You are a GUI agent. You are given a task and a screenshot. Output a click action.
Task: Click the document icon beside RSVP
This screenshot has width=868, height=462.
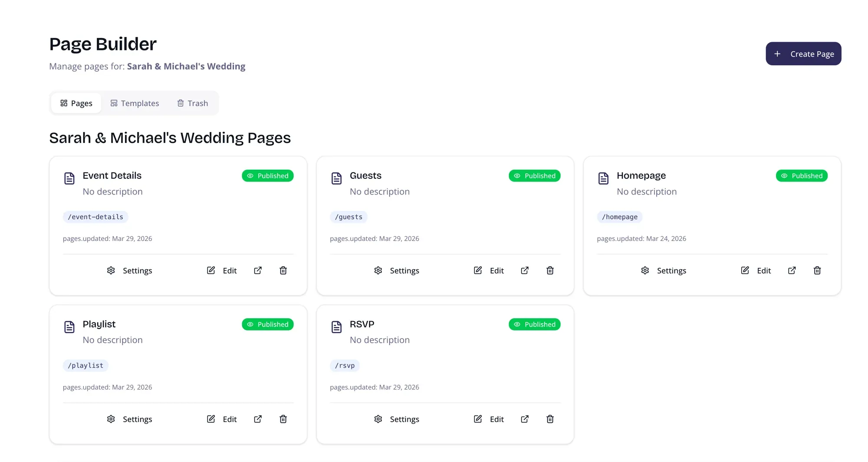click(336, 327)
